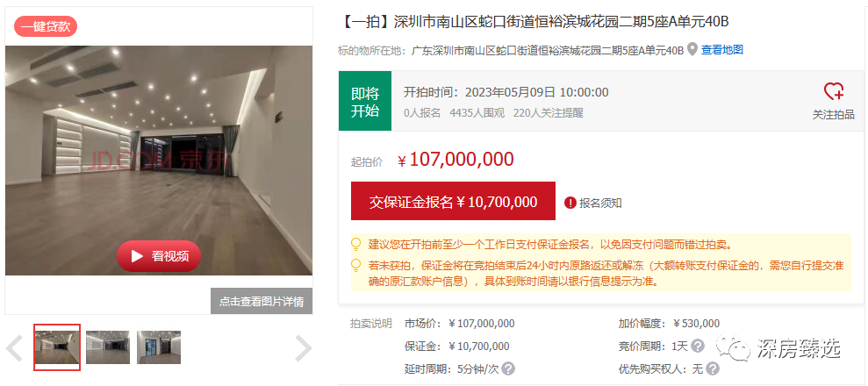
Task: Click 点击查看图片详情 to view image details
Action: click(262, 302)
